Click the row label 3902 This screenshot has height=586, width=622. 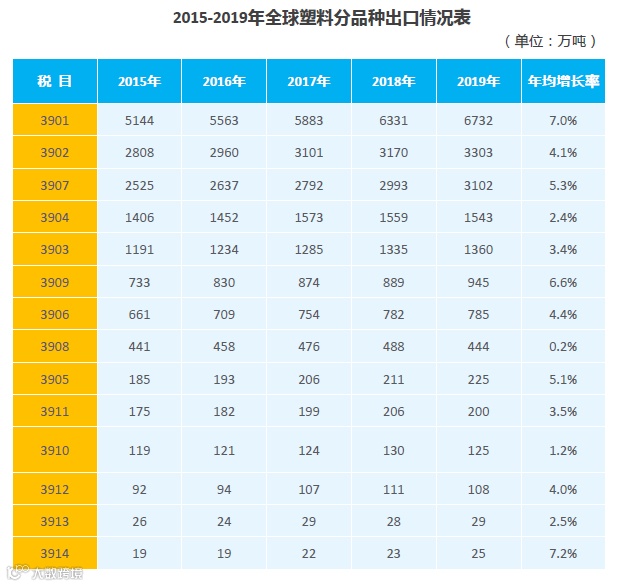click(x=55, y=152)
